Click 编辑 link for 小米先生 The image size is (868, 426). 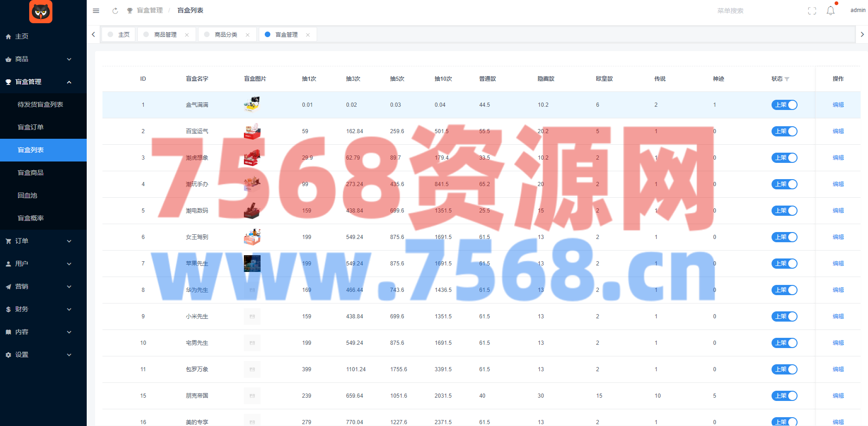pyautogui.click(x=838, y=316)
